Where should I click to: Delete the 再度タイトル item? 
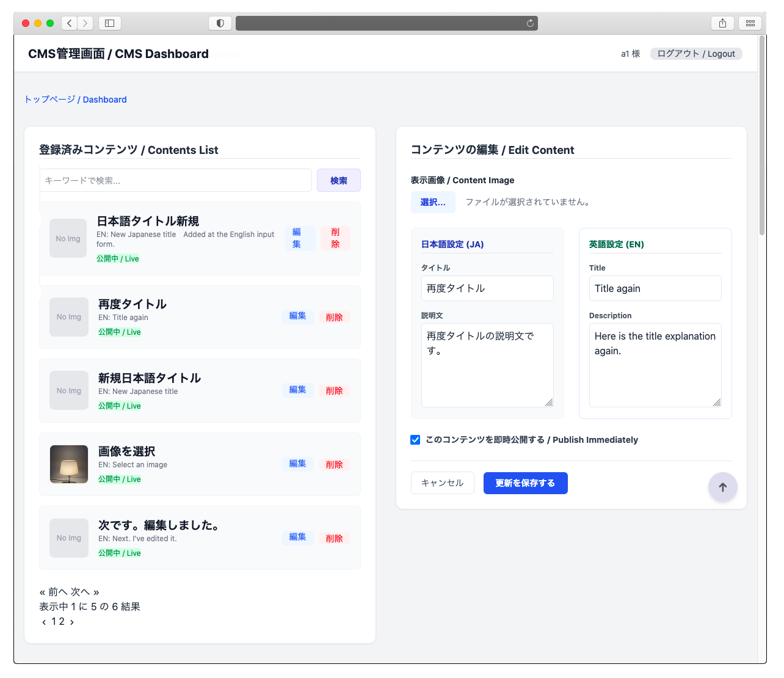(334, 317)
